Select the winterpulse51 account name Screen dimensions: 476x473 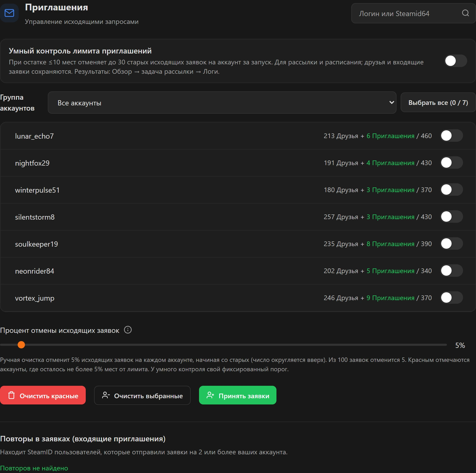(x=37, y=190)
